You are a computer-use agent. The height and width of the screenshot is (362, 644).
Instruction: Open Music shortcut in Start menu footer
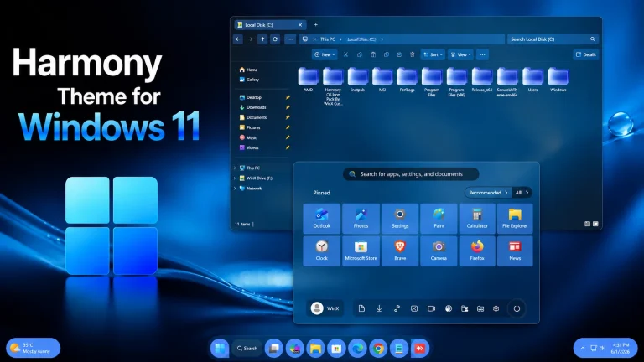(x=397, y=308)
